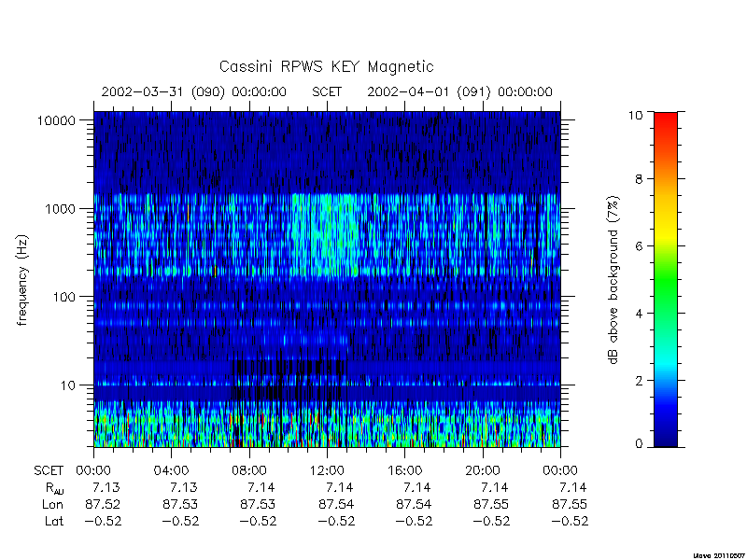
Task: Click the "dB above background (7%)" colorbar title
Action: [613, 280]
